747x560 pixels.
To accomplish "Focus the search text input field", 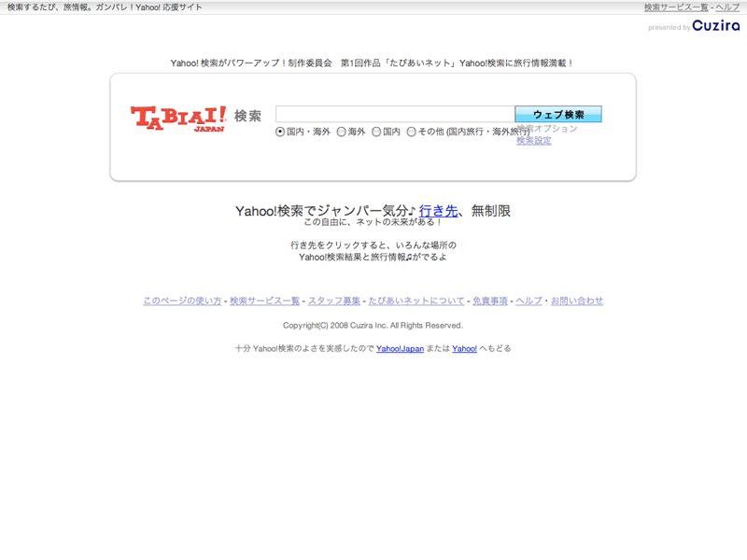I will (x=395, y=114).
